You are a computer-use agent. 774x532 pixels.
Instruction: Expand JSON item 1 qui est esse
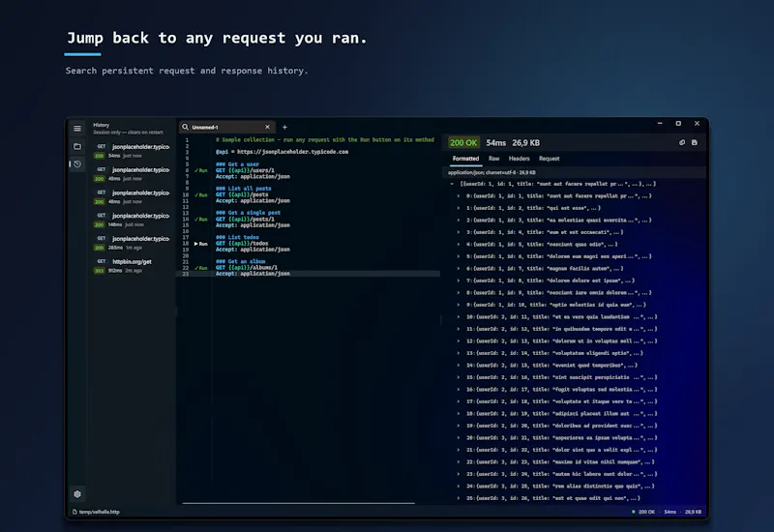pyautogui.click(x=458, y=208)
